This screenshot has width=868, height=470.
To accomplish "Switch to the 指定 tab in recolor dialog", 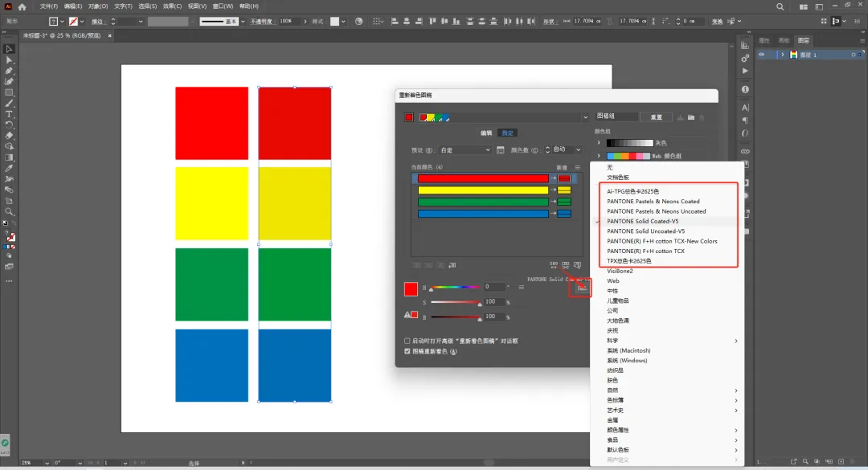I will tap(508, 133).
